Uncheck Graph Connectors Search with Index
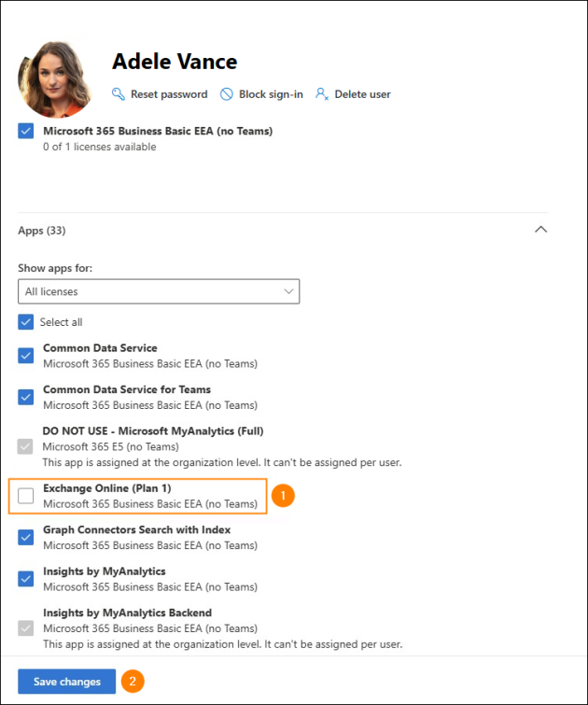 pos(25,537)
